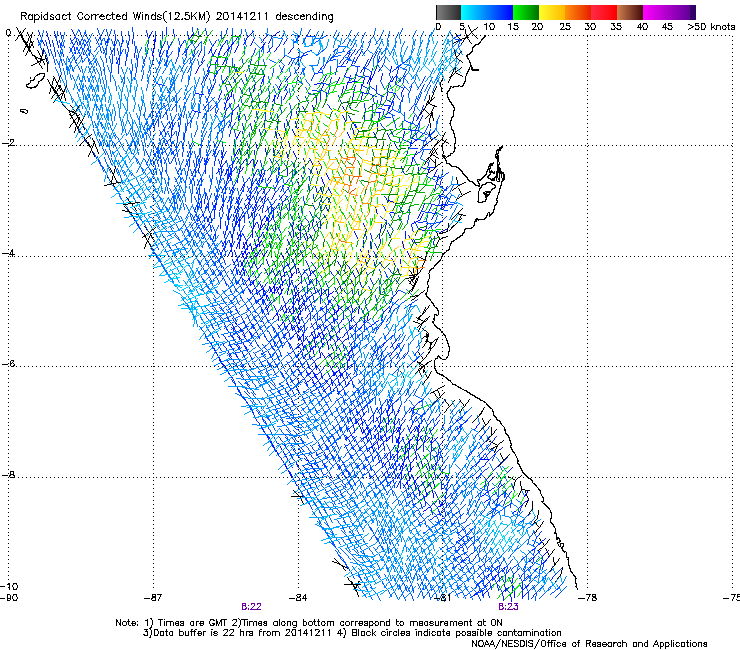Click the gray 0-5 knots color swatch

(x=448, y=12)
